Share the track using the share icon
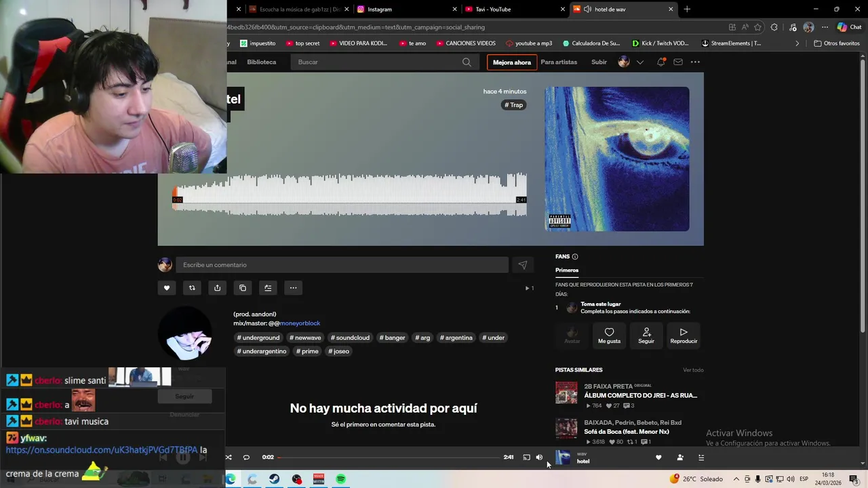This screenshot has height=488, width=868. (217, 288)
